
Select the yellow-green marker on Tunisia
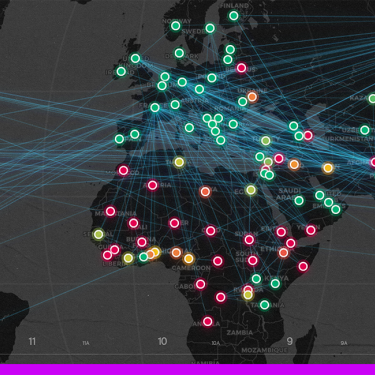click(179, 162)
